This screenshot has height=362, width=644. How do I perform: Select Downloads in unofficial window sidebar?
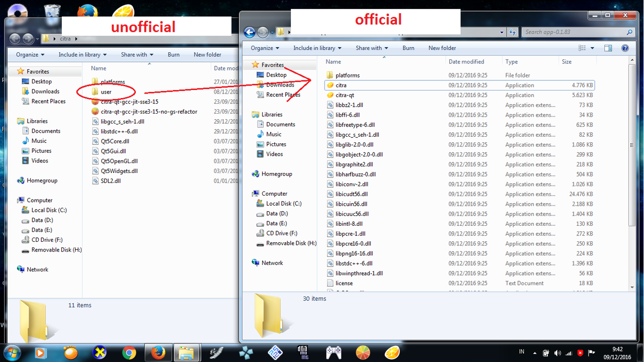(41, 92)
